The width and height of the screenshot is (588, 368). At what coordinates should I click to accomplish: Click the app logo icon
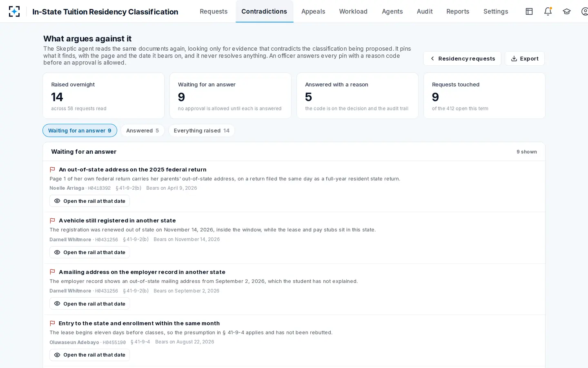[x=14, y=11]
